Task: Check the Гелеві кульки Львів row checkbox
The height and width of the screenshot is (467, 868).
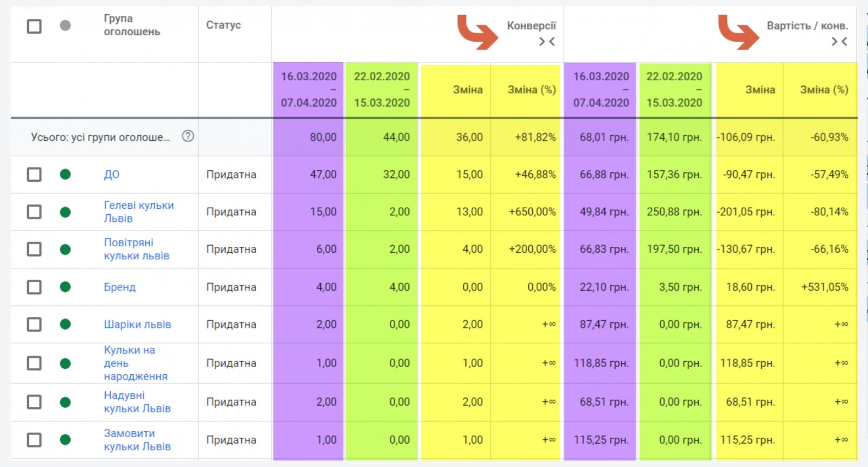Action: (x=34, y=212)
